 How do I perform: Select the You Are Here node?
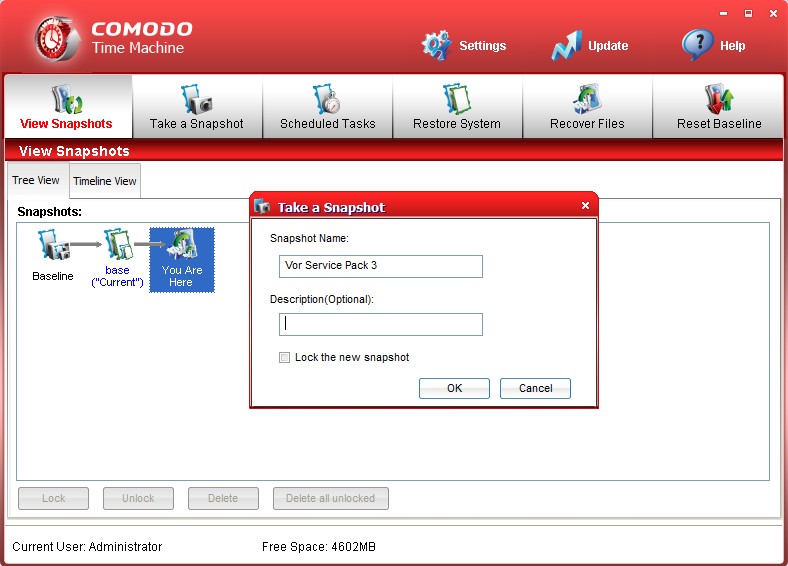pos(182,258)
